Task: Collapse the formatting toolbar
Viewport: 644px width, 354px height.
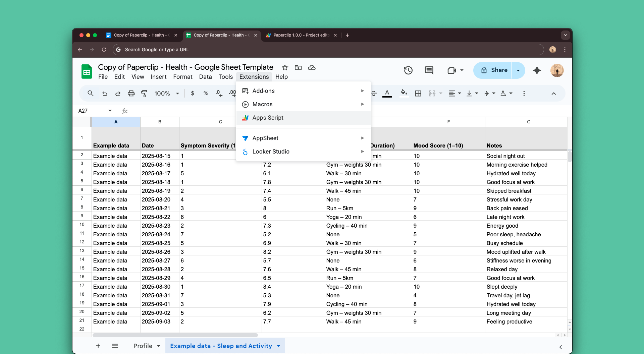Action: click(x=554, y=93)
